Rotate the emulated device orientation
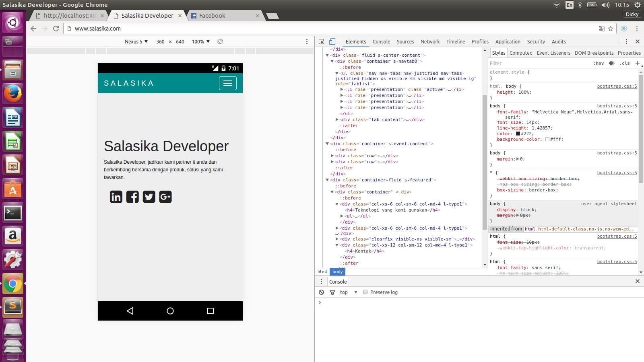Viewport: 644px width, 362px height. pos(220,41)
